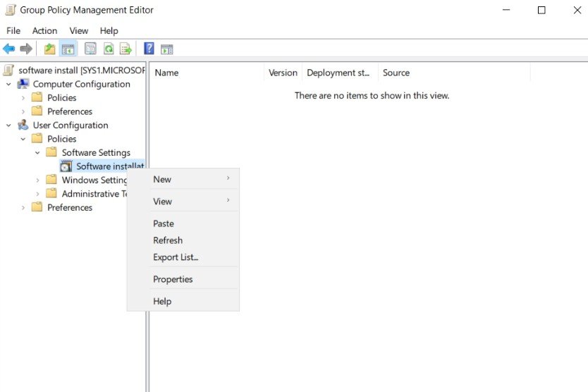588x392 pixels.
Task: Select the Software Settings label
Action: pyautogui.click(x=96, y=153)
